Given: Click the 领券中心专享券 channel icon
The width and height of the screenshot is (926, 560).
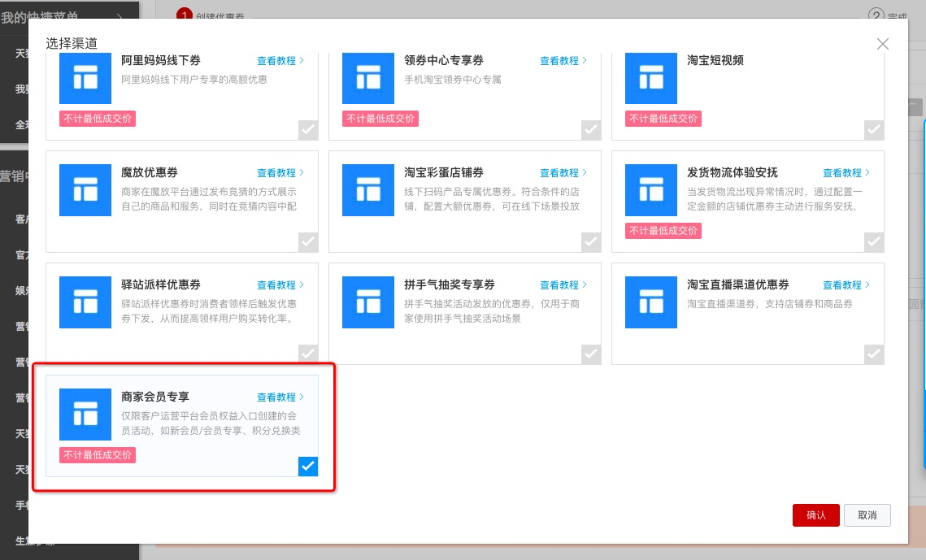Looking at the screenshot, I should [368, 78].
